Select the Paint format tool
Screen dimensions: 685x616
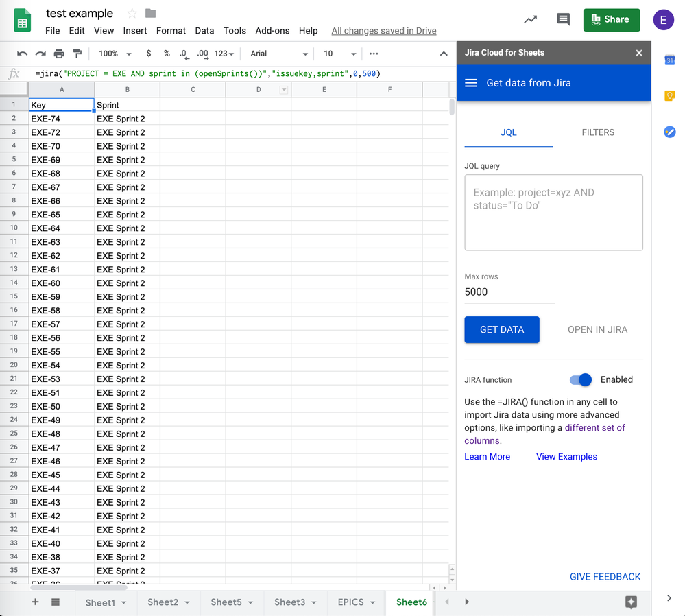[x=77, y=53]
